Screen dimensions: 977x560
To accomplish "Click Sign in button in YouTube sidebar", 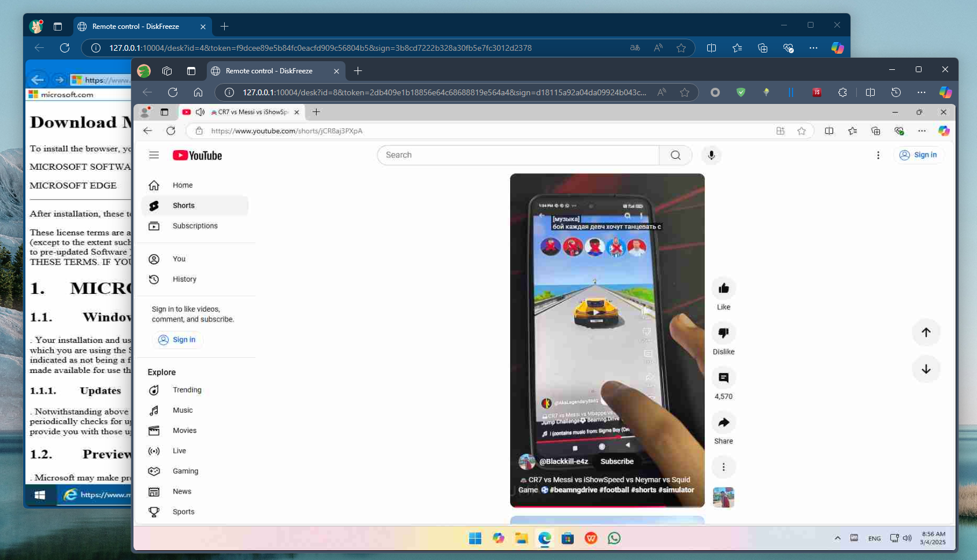I will tap(177, 339).
